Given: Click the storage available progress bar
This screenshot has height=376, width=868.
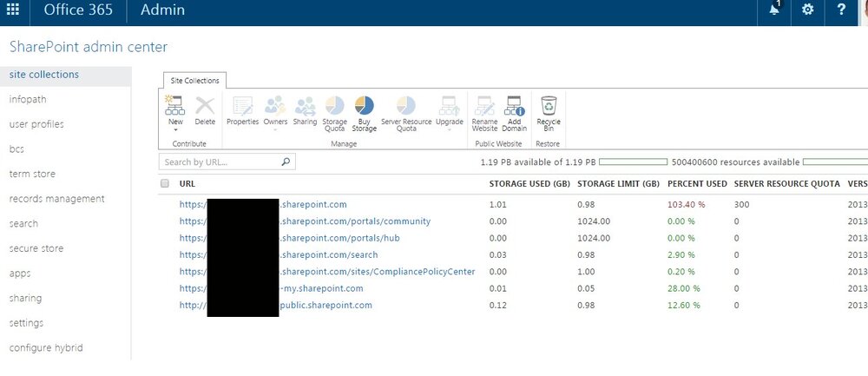Looking at the screenshot, I should [x=634, y=162].
